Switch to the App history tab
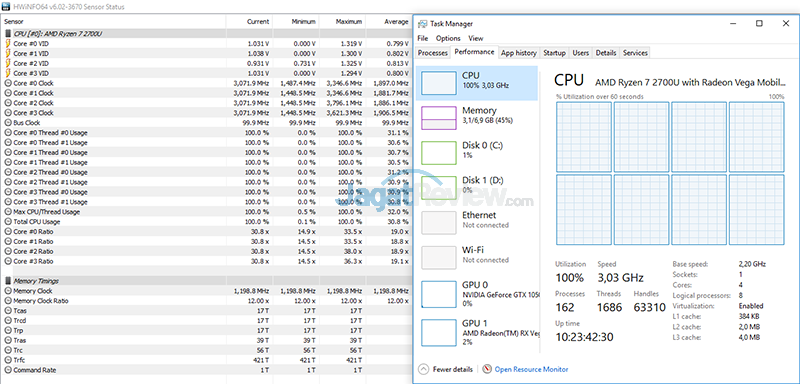The image size is (800, 384). pos(518,53)
